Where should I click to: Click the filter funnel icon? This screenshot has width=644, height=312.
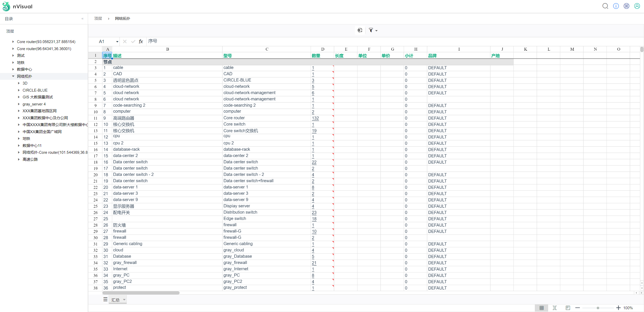[x=371, y=30]
